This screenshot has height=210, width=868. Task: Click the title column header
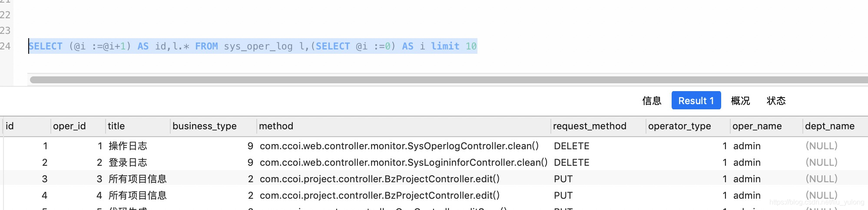116,126
